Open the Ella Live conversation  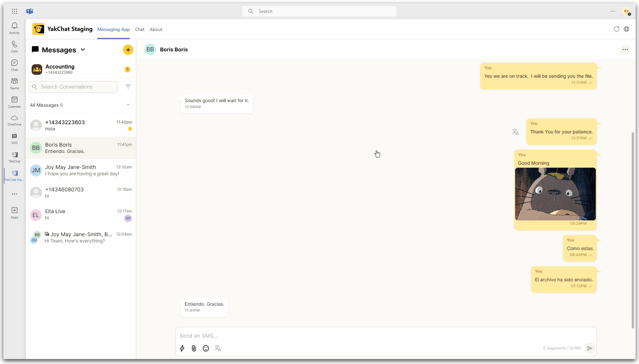81,214
